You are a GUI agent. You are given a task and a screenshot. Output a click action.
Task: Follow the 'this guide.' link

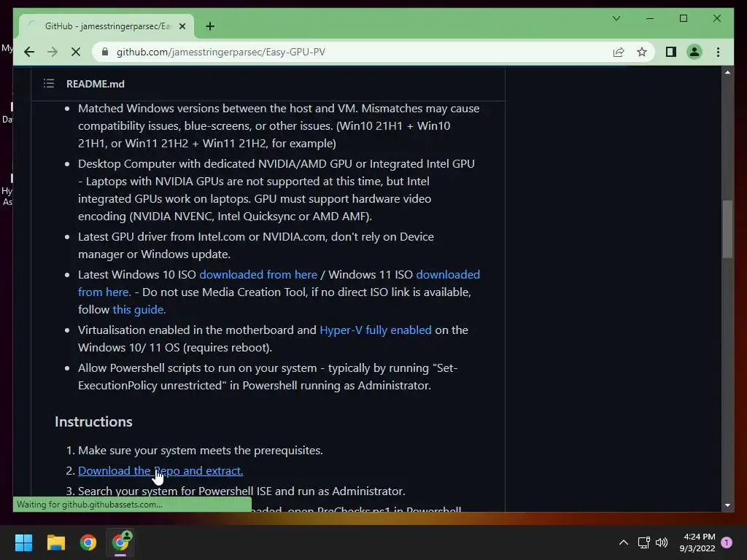click(139, 309)
